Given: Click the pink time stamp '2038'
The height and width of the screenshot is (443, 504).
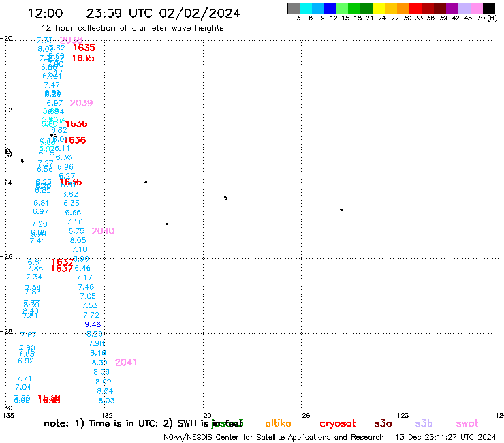Looking at the screenshot, I should pyautogui.click(x=71, y=40).
